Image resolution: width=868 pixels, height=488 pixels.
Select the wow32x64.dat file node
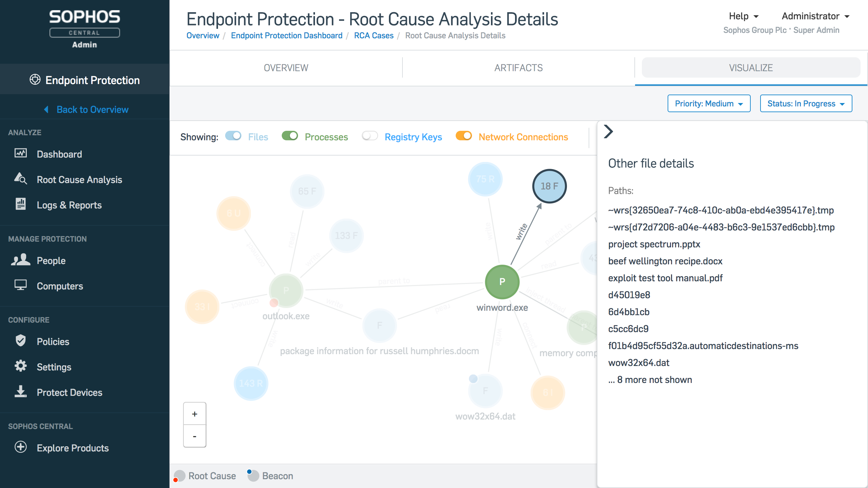click(485, 391)
